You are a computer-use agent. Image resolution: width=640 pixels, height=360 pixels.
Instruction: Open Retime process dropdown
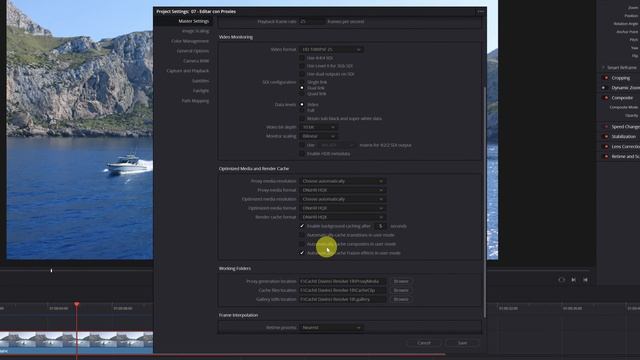click(331, 327)
